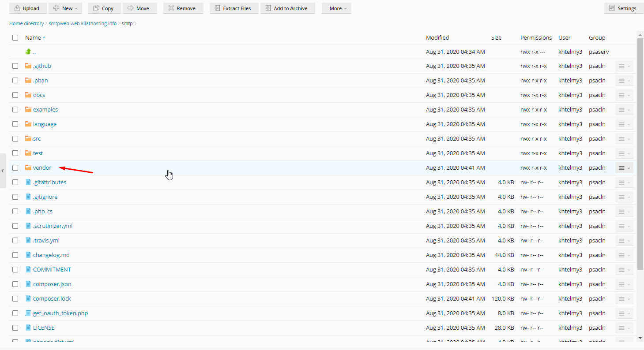Open the New dropdown menu

point(65,8)
